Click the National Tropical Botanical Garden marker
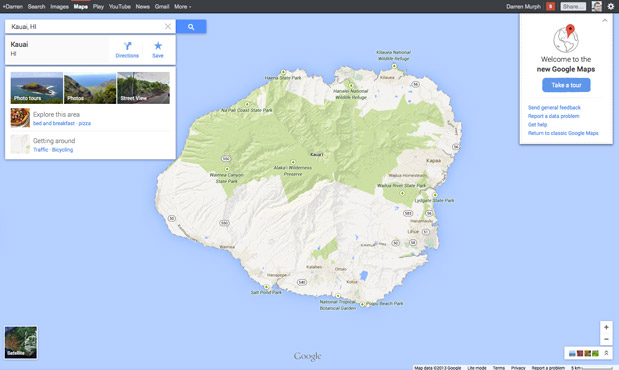 pyautogui.click(x=338, y=296)
